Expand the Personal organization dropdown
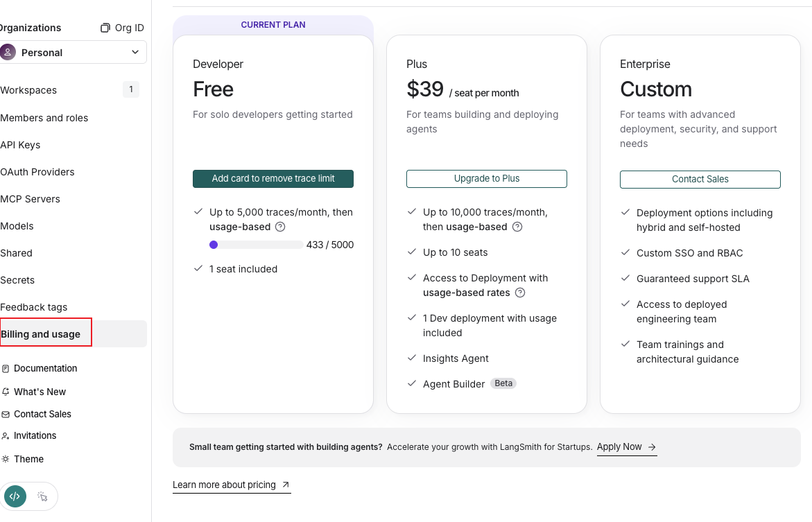Image resolution: width=812 pixels, height=522 pixels. [72, 52]
